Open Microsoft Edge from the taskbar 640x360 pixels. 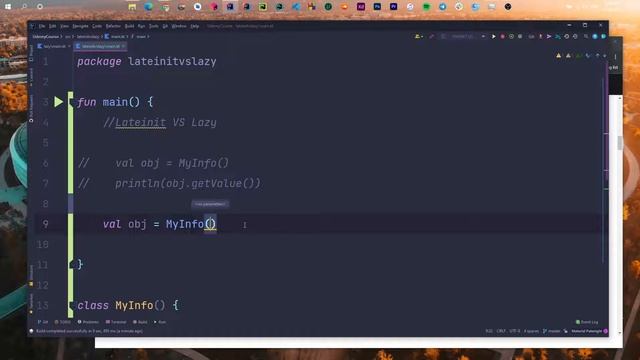coord(149,7)
